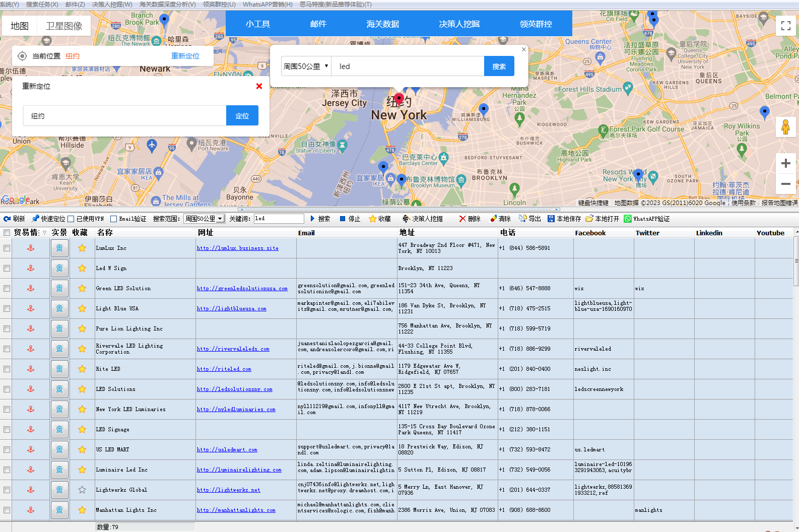Viewport: 799px width, 532px height.
Task: Check the Light Blue USA row checkbox
Action: (x=7, y=308)
